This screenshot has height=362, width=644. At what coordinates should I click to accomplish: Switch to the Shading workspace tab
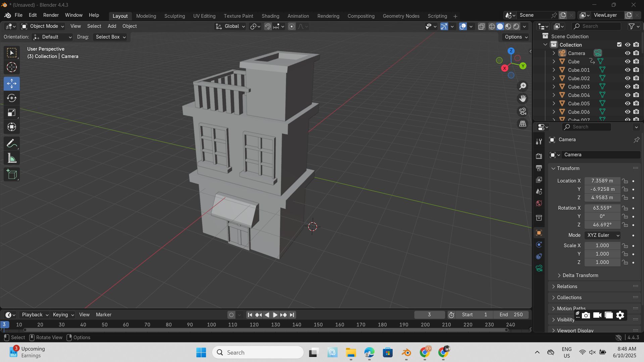click(x=270, y=16)
